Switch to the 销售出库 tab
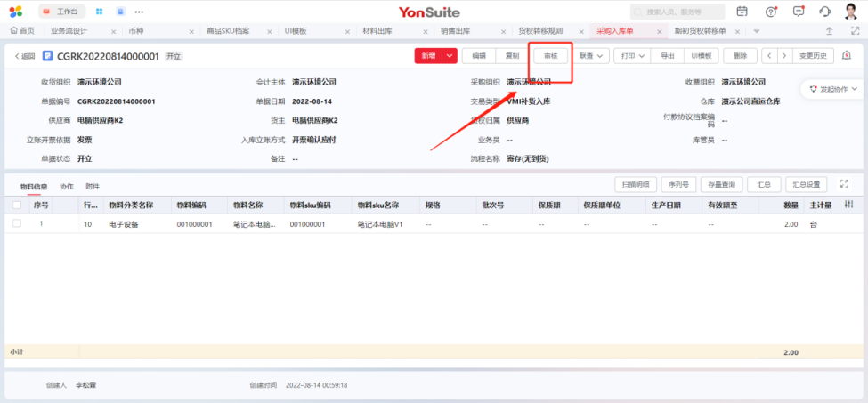This screenshot has height=403, width=868. pos(455,31)
